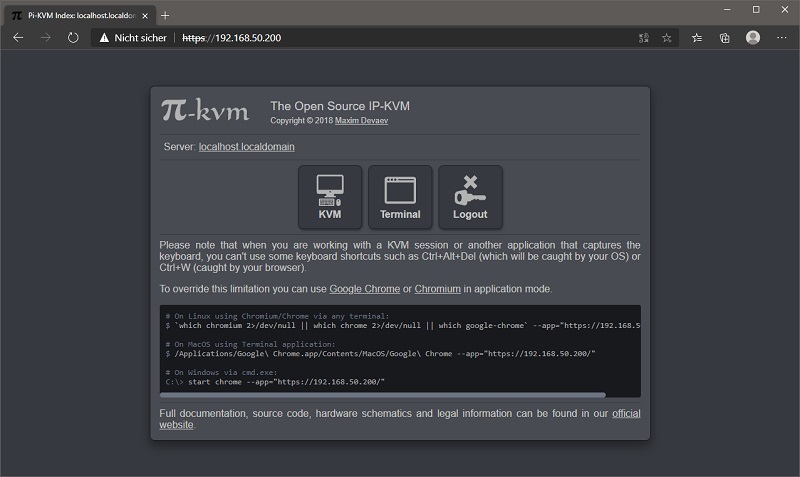Add page to favorites with star icon

(666, 38)
